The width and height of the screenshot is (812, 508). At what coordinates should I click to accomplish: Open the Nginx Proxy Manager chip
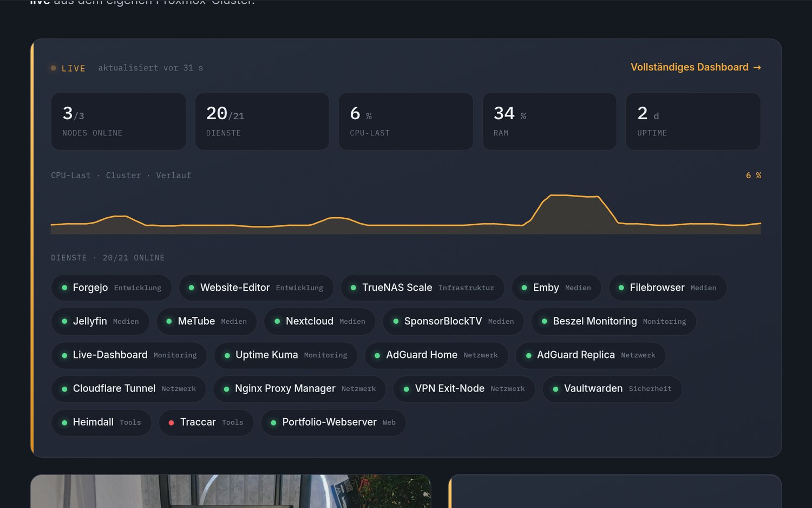coord(300,388)
